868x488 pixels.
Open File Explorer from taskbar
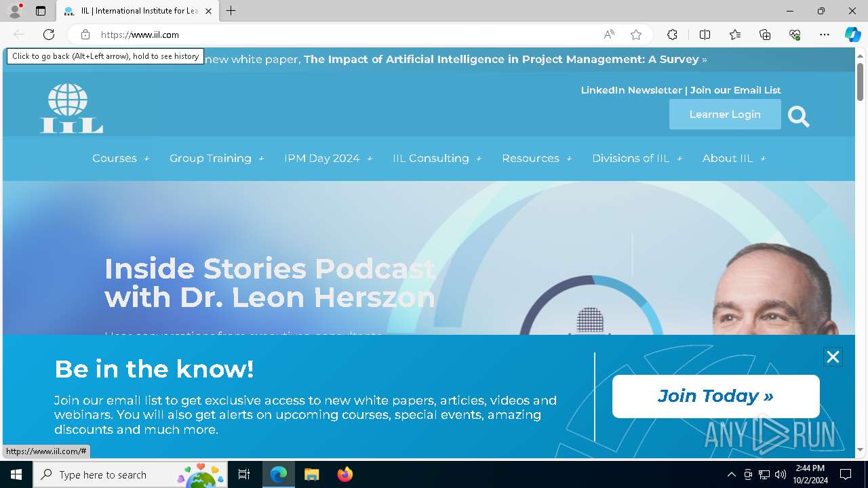point(311,474)
